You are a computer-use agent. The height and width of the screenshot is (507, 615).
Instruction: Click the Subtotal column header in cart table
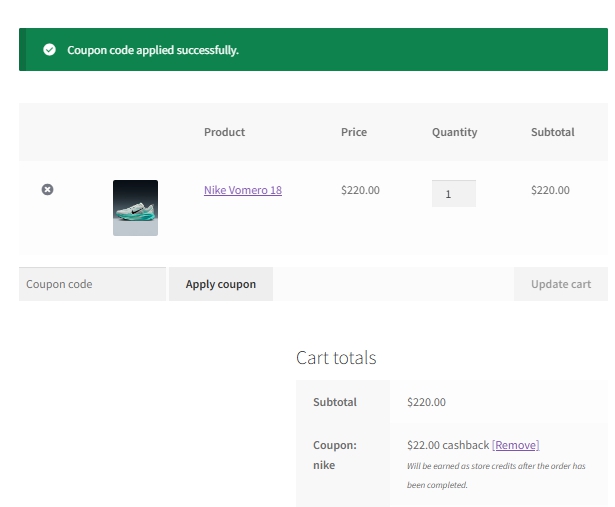click(x=553, y=132)
